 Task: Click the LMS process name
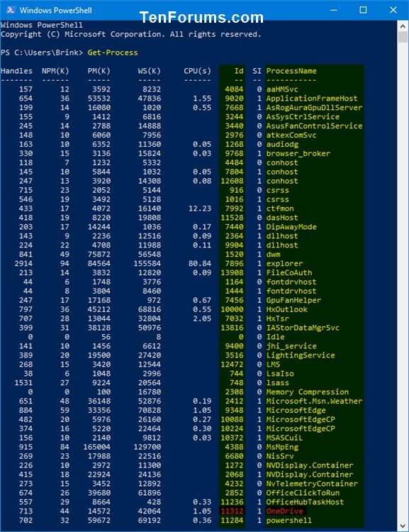(273, 364)
